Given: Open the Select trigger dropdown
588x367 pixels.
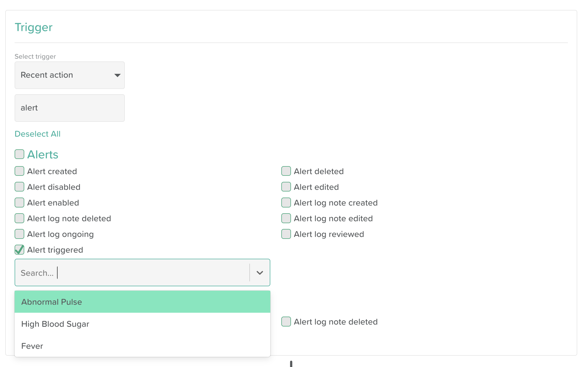Looking at the screenshot, I should click(x=69, y=75).
